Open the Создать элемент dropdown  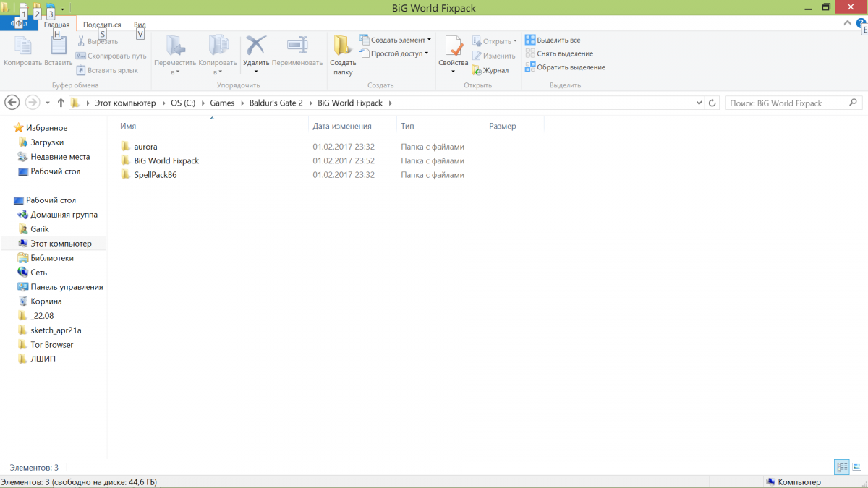click(396, 40)
